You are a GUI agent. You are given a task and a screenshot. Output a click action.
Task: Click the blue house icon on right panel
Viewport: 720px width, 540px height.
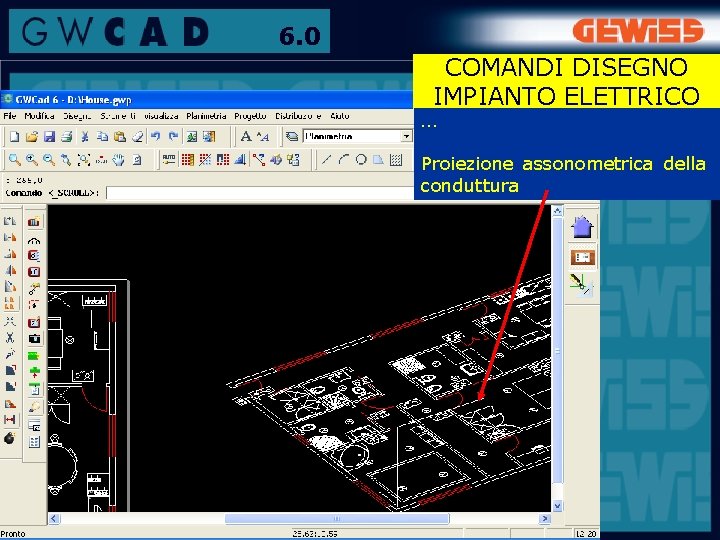click(x=582, y=227)
